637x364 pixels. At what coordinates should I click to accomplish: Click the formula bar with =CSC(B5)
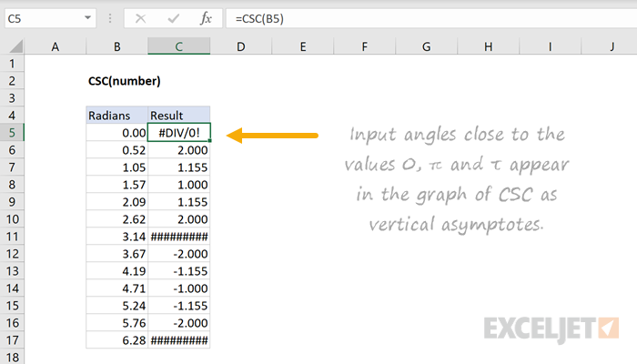click(431, 18)
